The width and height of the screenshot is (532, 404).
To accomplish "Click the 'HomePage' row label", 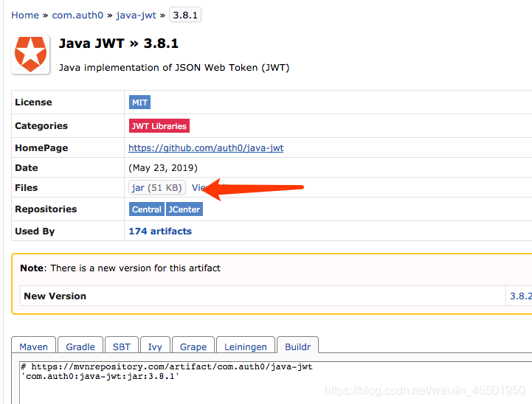I will tap(41, 147).
